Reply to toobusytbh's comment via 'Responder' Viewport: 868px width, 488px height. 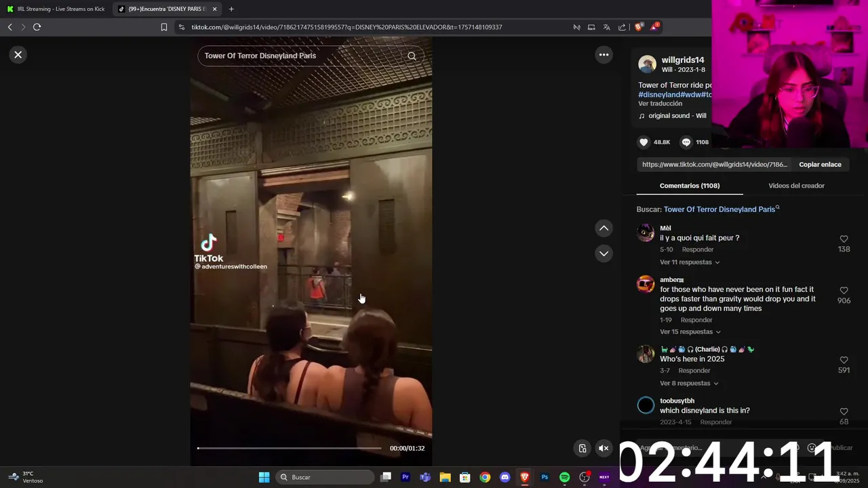(716, 422)
